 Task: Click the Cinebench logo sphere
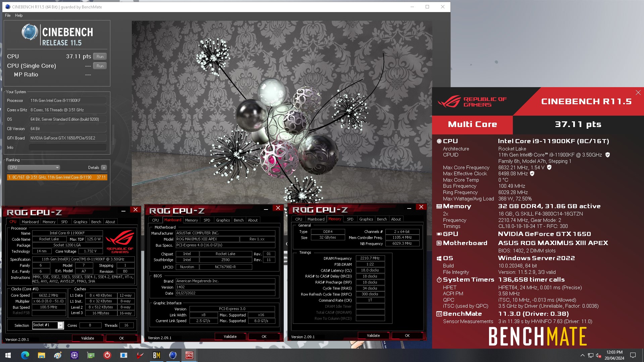click(30, 32)
